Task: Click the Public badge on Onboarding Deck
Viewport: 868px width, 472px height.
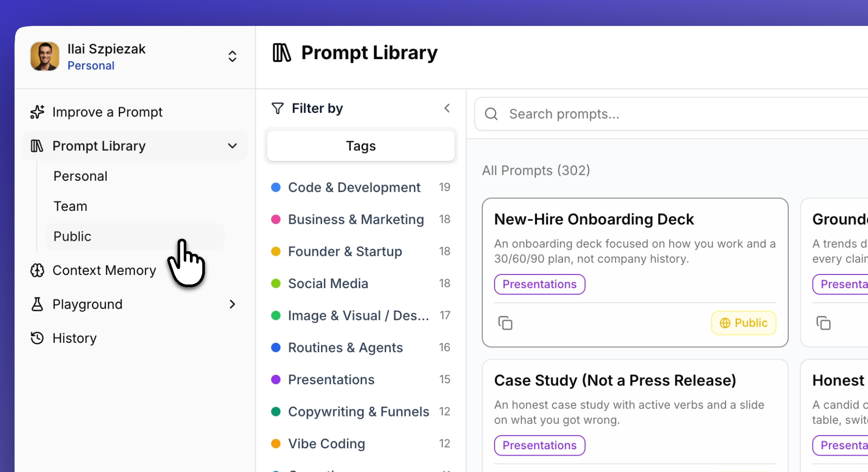Action: pos(744,323)
